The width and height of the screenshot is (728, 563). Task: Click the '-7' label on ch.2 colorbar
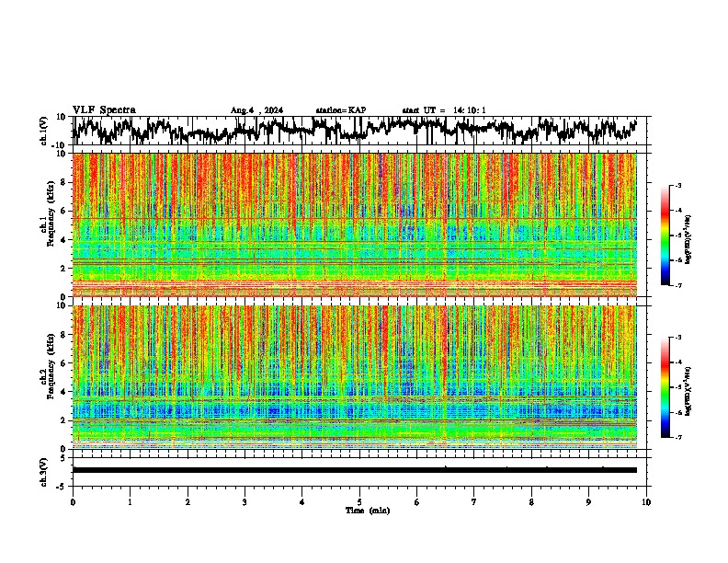(678, 437)
